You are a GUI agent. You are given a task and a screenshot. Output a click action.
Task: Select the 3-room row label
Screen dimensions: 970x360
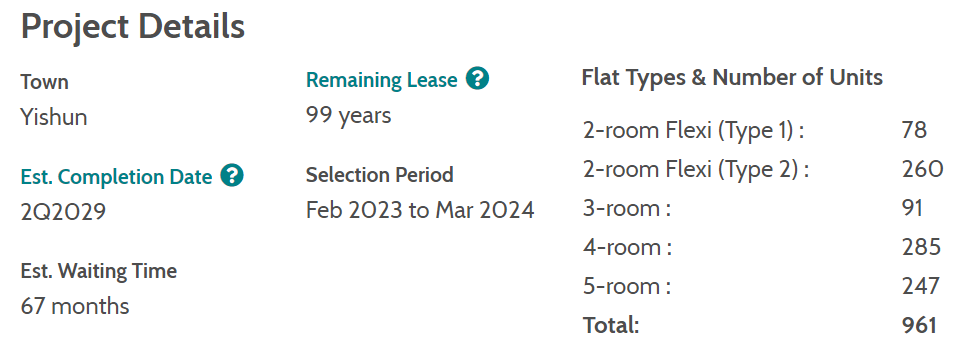tap(627, 208)
